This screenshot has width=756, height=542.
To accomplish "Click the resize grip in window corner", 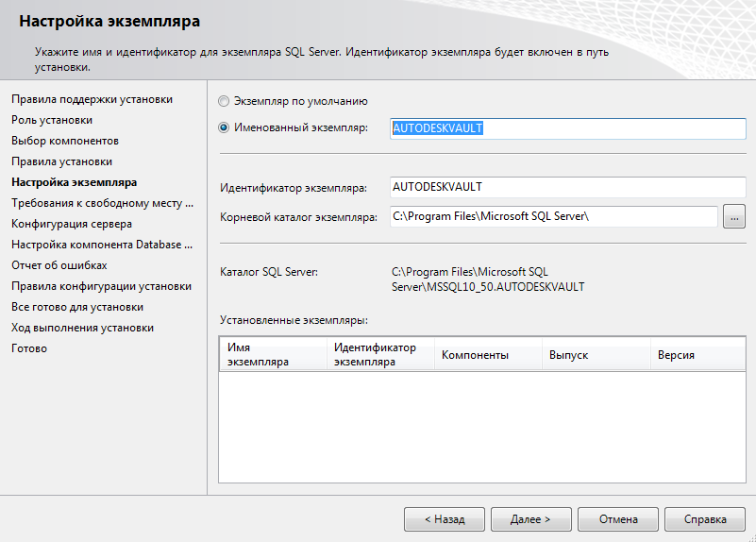I will pyautogui.click(x=751, y=537).
